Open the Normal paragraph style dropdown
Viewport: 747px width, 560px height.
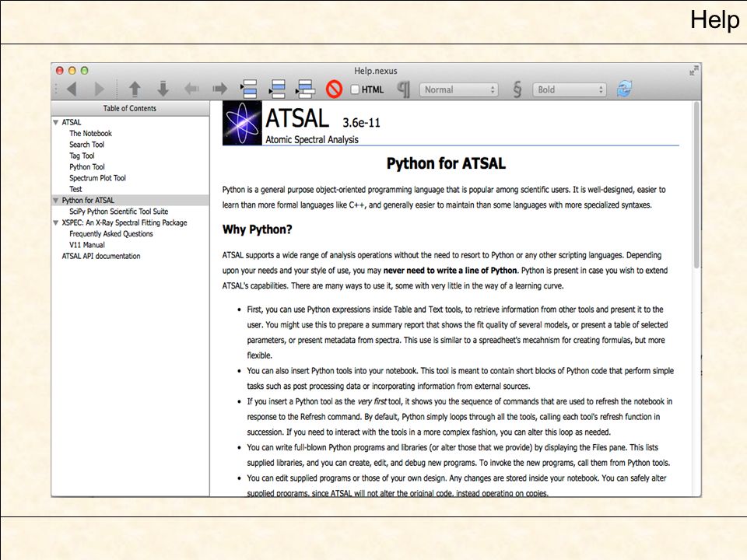(458, 89)
